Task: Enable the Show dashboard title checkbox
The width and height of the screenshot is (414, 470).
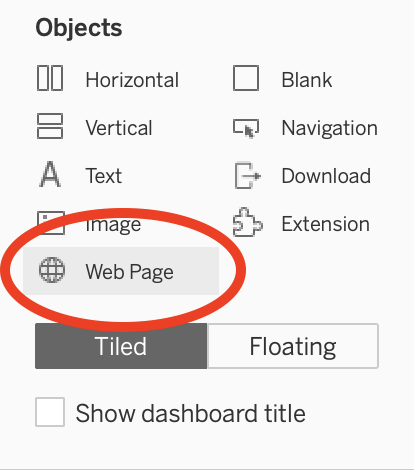Action: tap(50, 412)
